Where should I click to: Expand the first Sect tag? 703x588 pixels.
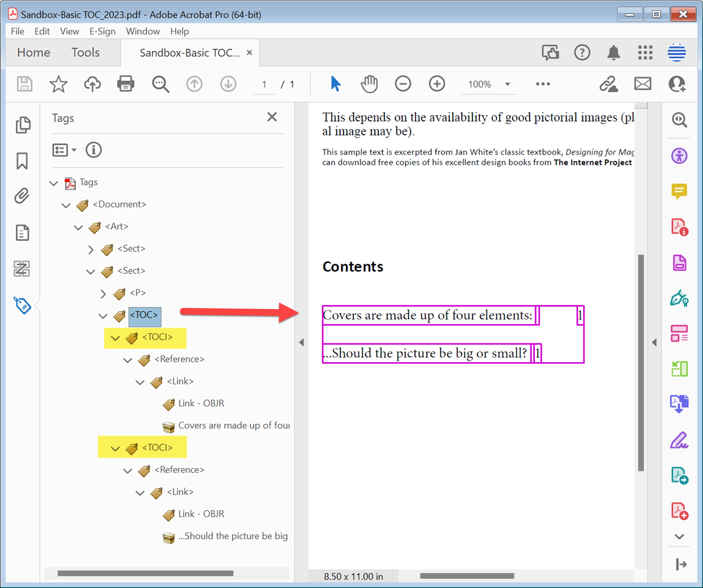point(91,250)
